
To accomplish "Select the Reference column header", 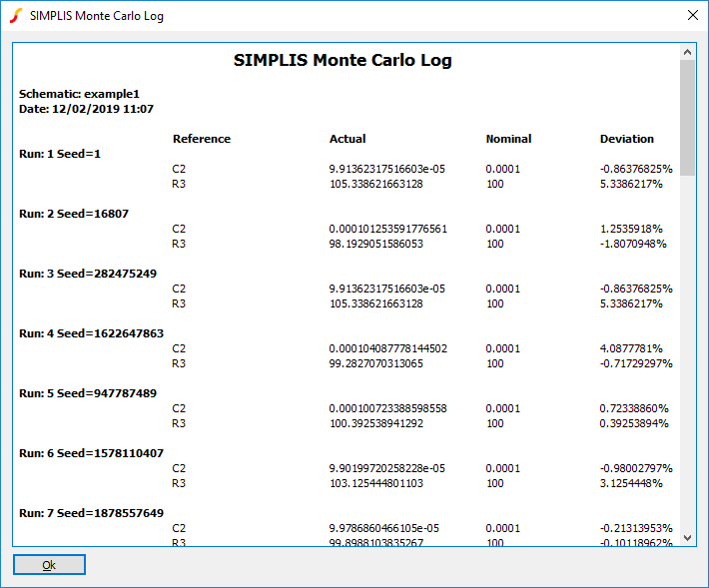I will tap(201, 139).
